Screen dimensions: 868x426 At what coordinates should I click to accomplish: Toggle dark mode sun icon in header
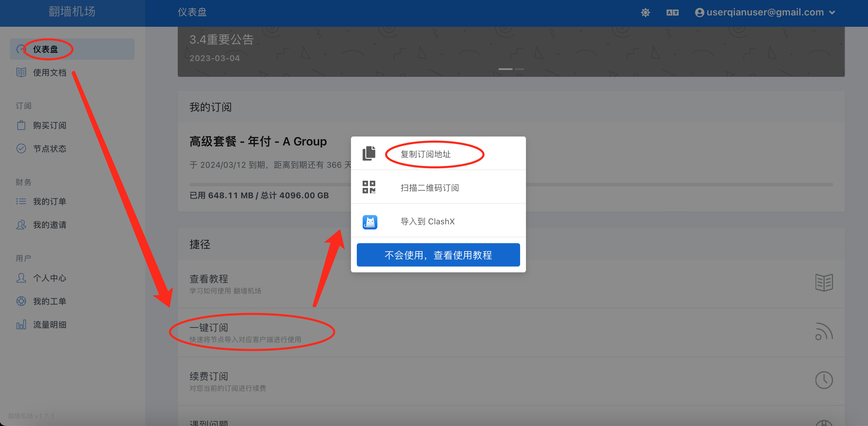click(x=645, y=13)
